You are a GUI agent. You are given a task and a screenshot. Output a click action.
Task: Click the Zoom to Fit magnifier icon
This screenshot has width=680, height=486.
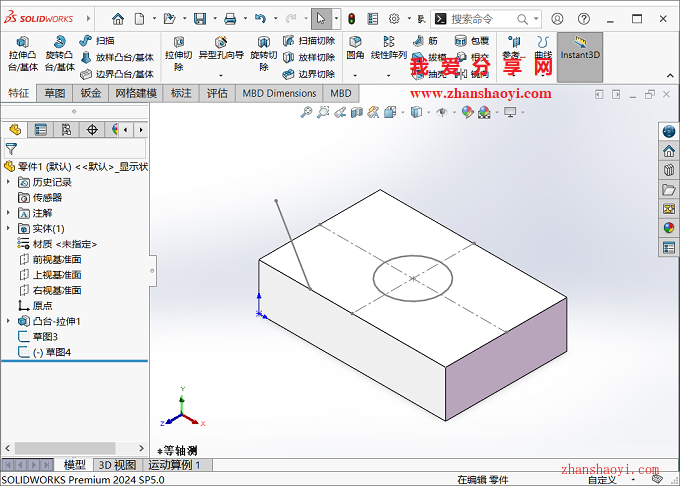click(308, 113)
